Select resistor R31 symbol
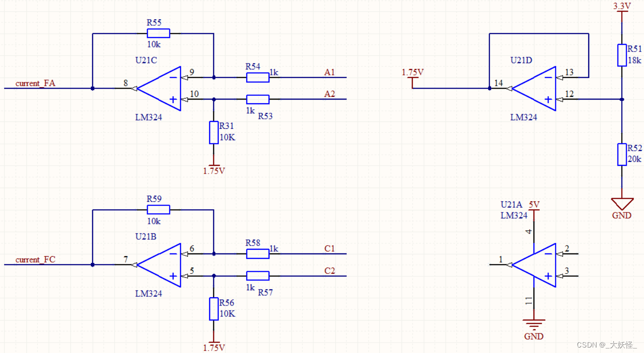The height and width of the screenshot is (353, 644). [214, 132]
